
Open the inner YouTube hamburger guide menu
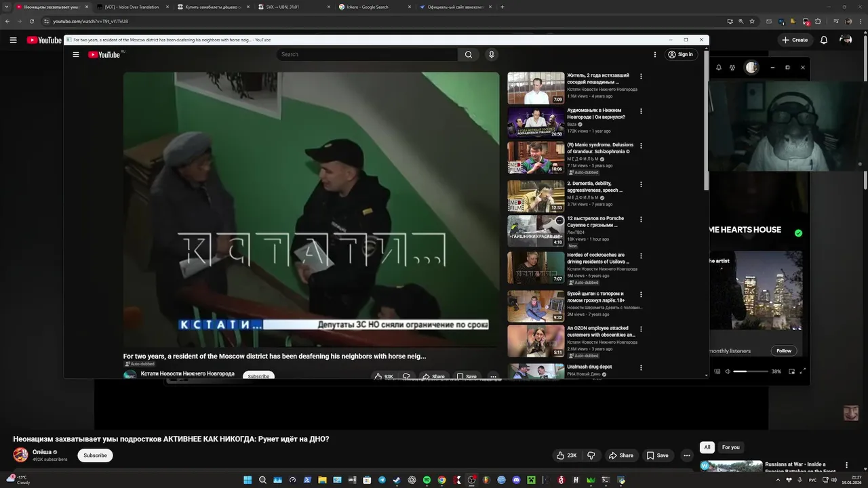tap(76, 55)
